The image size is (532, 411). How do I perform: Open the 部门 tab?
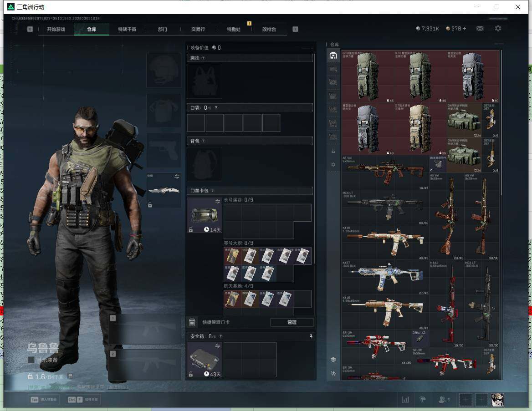163,29
